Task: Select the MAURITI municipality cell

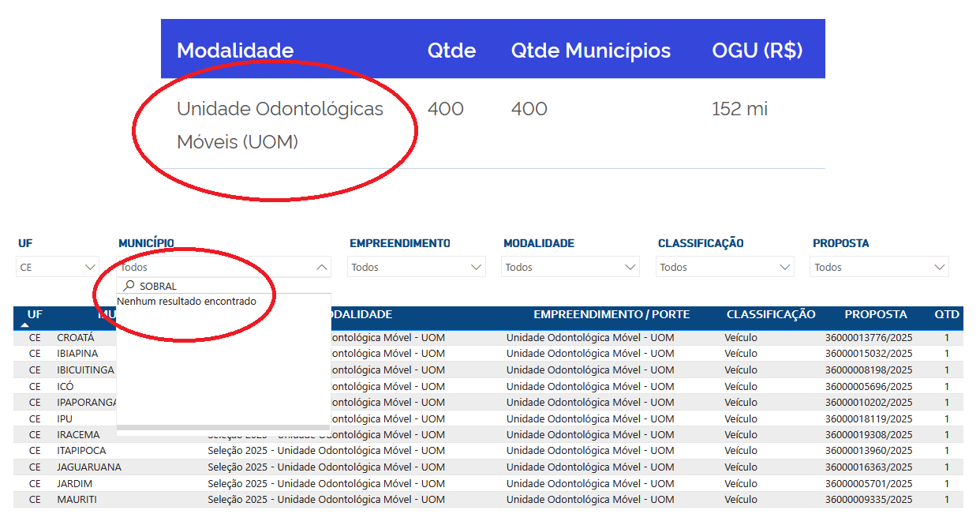Action: 77,500
